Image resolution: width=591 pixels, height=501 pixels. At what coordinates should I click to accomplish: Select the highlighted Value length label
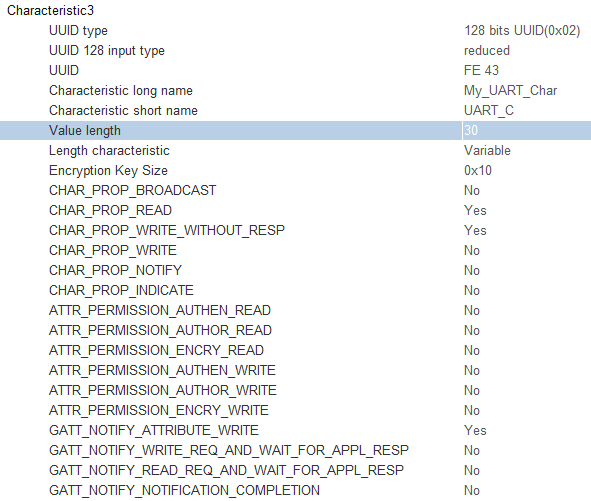point(85,130)
